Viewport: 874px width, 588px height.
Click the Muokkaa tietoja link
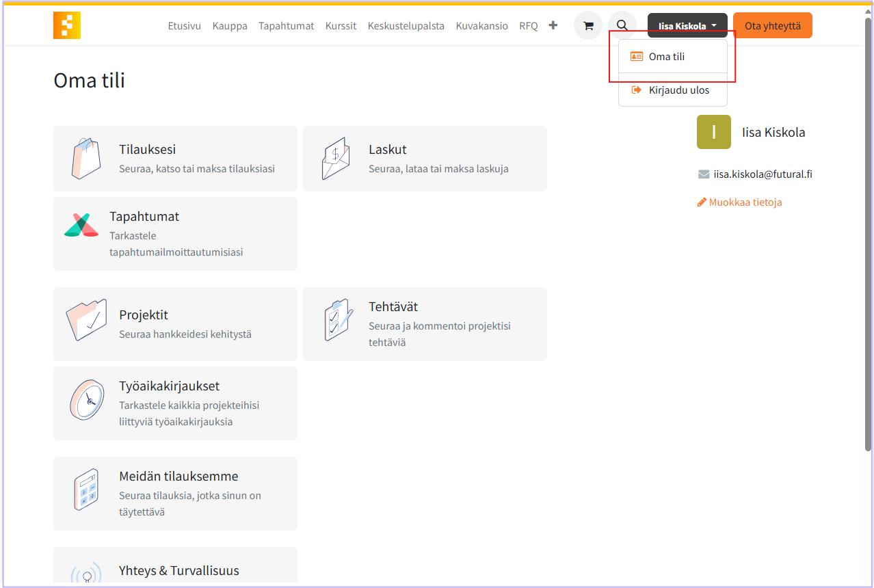point(739,202)
